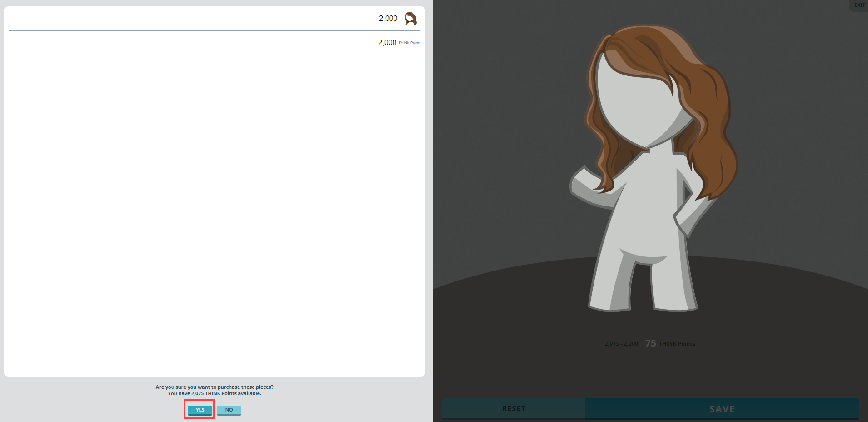The width and height of the screenshot is (868, 422).
Task: Decline purchase with the NO button
Action: click(x=229, y=410)
